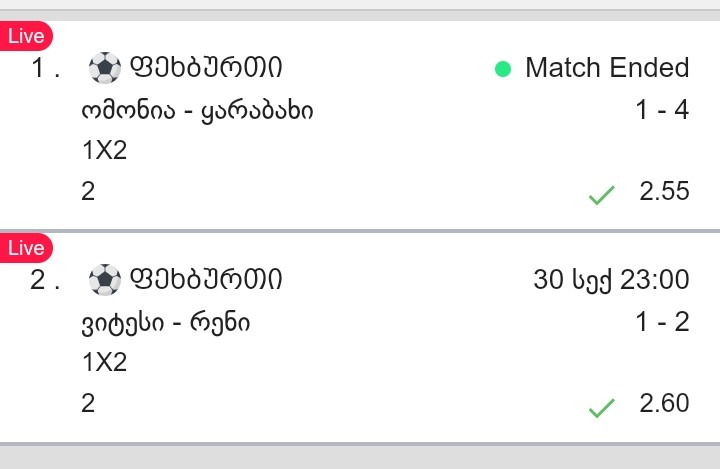Click the green Match Ended status dot

point(503,69)
